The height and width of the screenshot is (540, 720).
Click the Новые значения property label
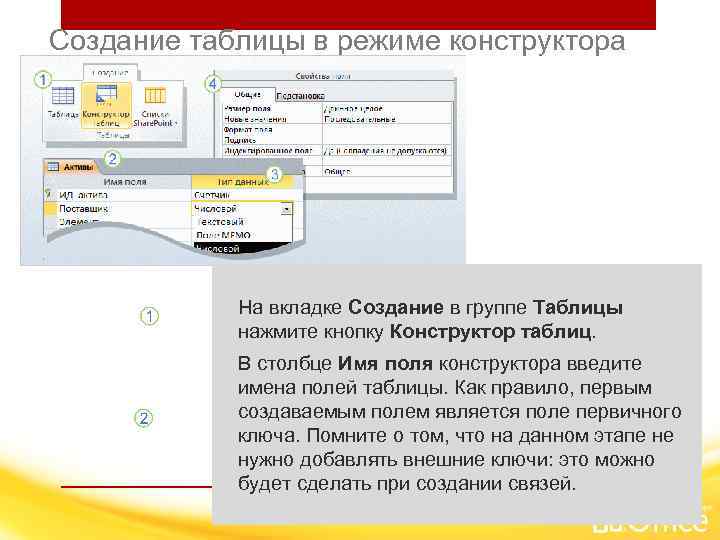(x=255, y=119)
